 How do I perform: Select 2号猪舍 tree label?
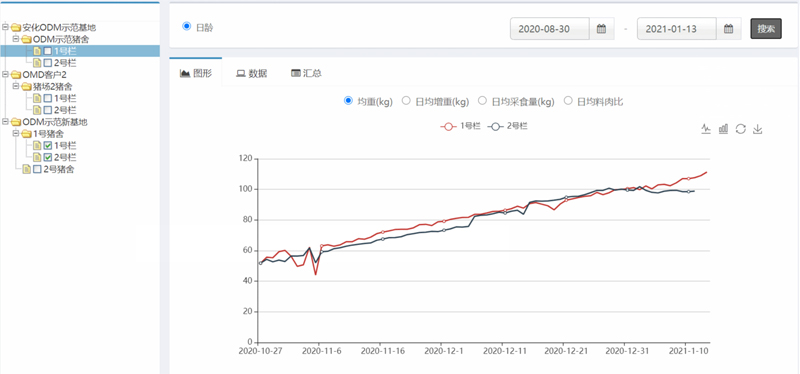pos(59,169)
